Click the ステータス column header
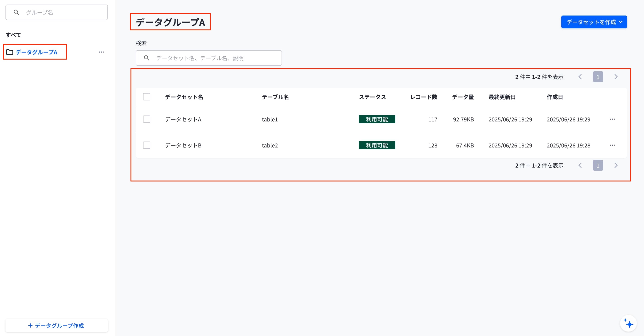The image size is (644, 336). tap(372, 97)
